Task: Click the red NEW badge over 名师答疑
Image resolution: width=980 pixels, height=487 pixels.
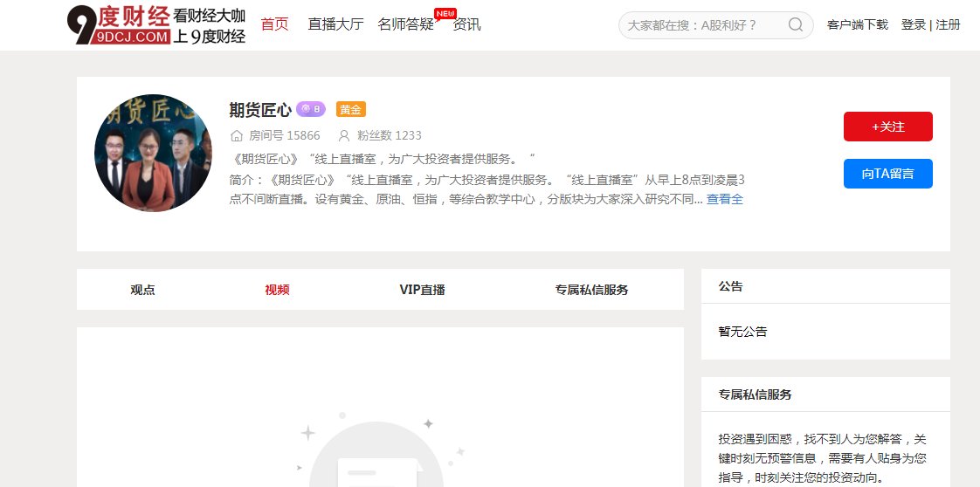Action: (445, 14)
